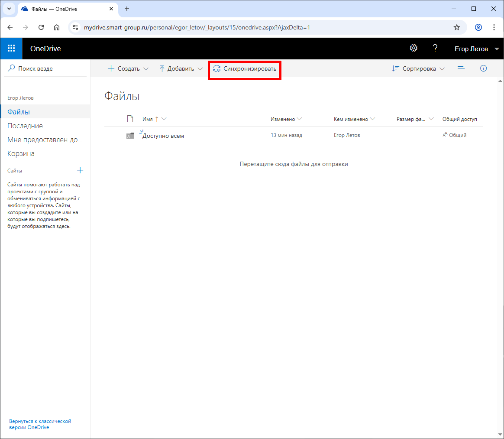Open Корзина in the sidebar
Viewport: 504px width, 439px height.
point(21,153)
